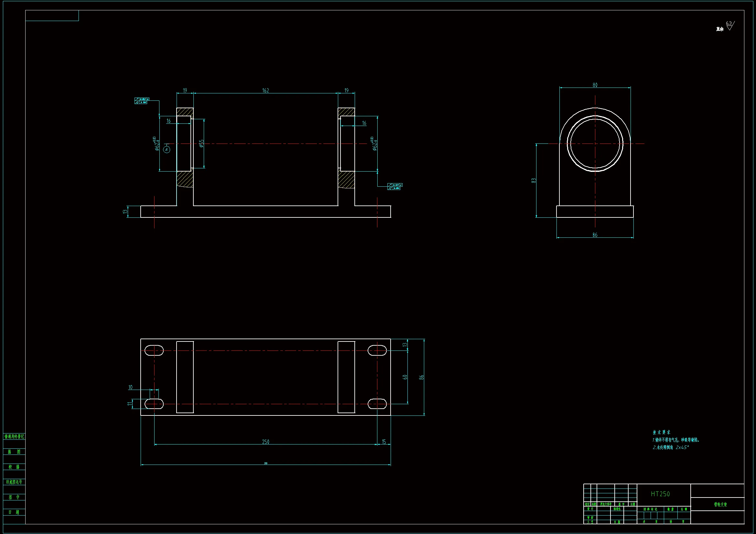The width and height of the screenshot is (756, 534).
Task: Click the upper-left slotted hole in plan view
Action: click(x=154, y=351)
